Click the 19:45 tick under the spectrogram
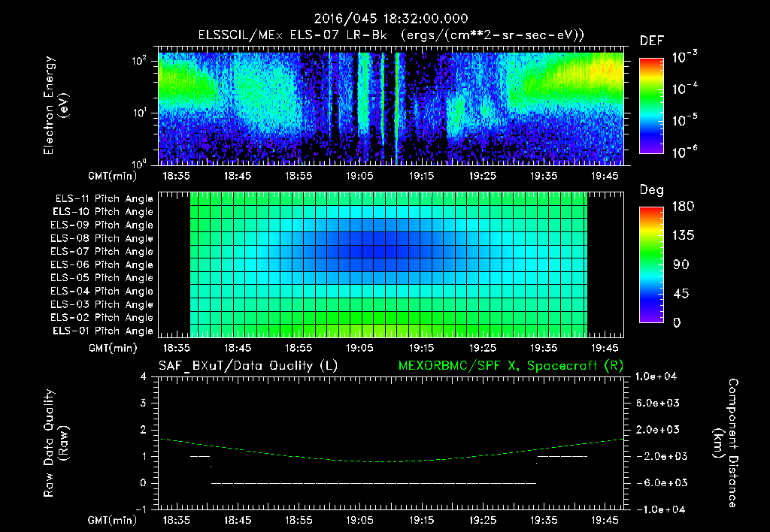The width and height of the screenshot is (770, 532). (605, 176)
